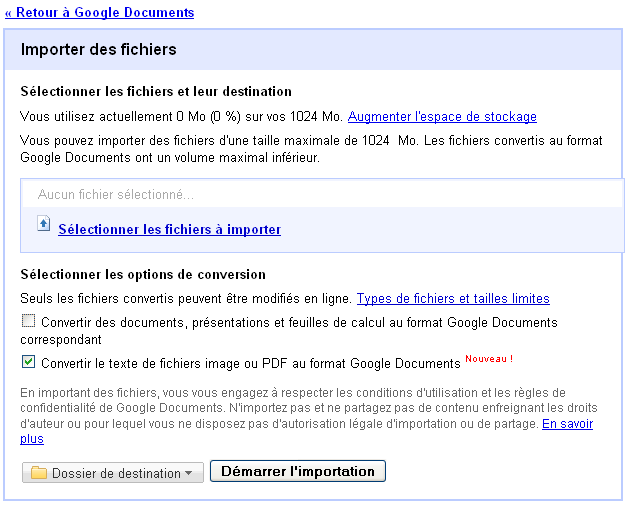
Task: Enable converting documents to Google Documents format
Action: pos(29,322)
